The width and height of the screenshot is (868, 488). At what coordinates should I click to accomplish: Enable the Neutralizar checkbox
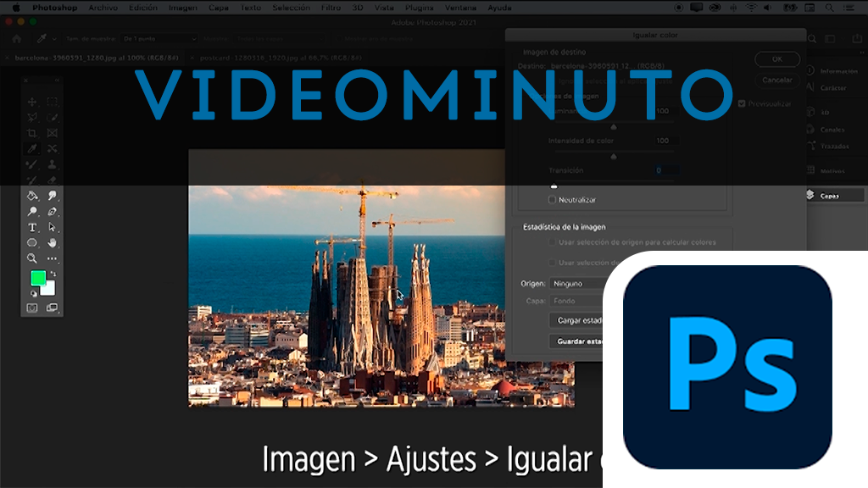[x=553, y=200]
